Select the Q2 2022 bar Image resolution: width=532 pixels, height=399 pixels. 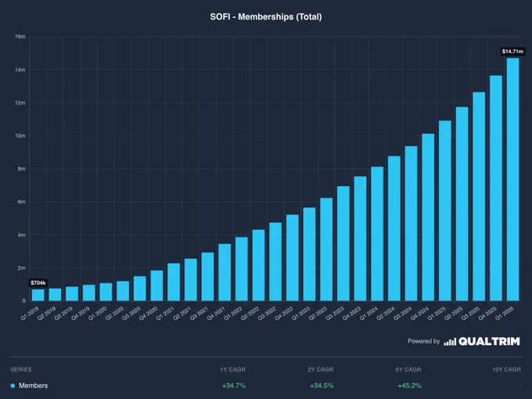258,265
